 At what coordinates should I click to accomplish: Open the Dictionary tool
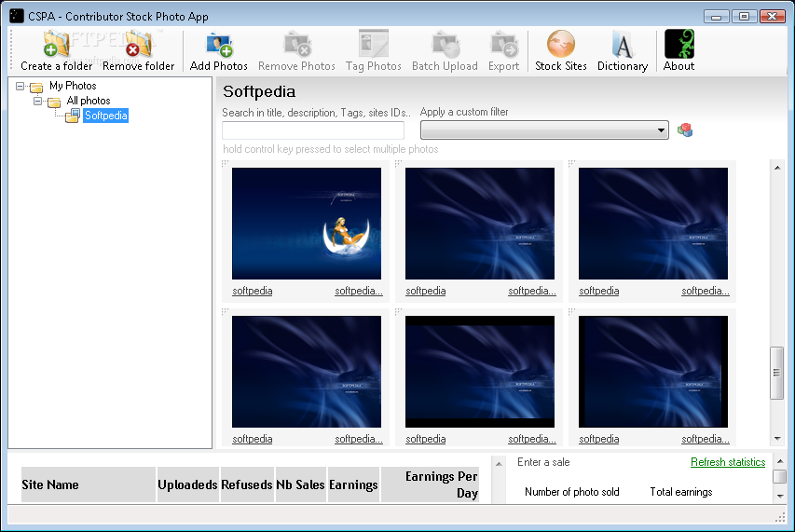pyautogui.click(x=623, y=50)
